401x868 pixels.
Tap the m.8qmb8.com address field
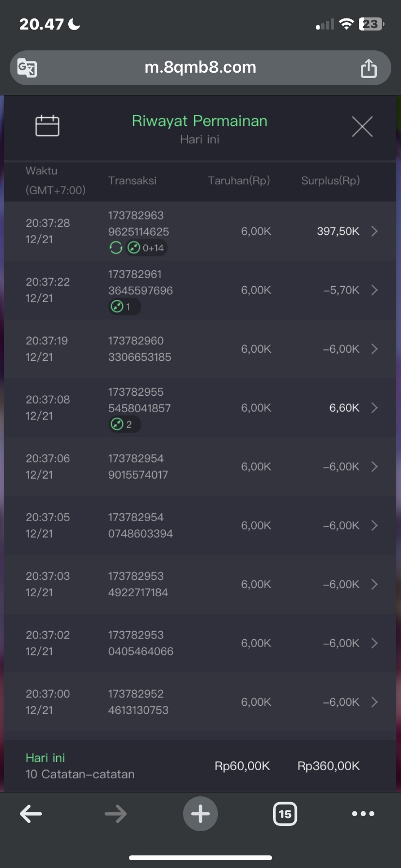coord(200,67)
